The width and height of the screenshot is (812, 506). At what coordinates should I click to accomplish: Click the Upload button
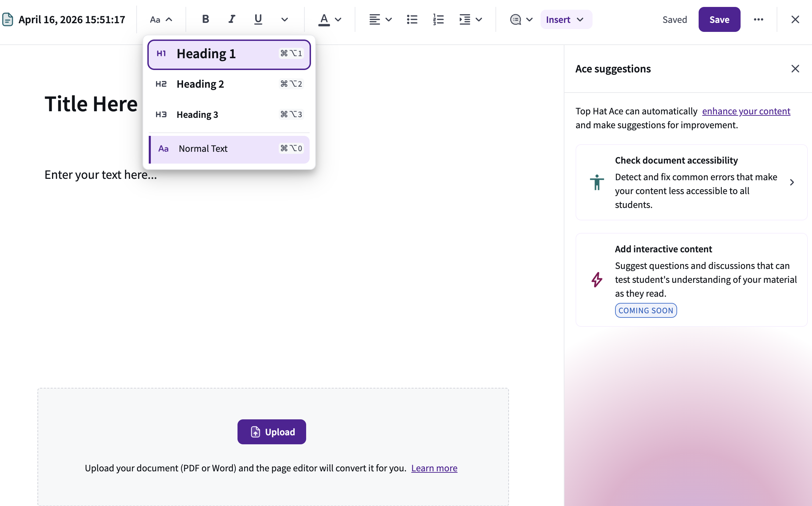[x=272, y=432]
